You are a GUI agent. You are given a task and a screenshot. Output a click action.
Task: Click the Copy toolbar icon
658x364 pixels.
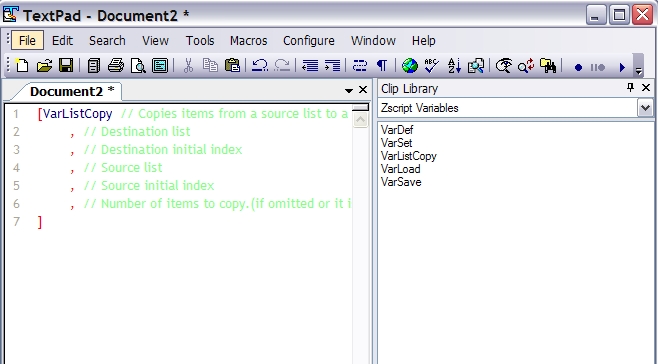click(x=210, y=66)
